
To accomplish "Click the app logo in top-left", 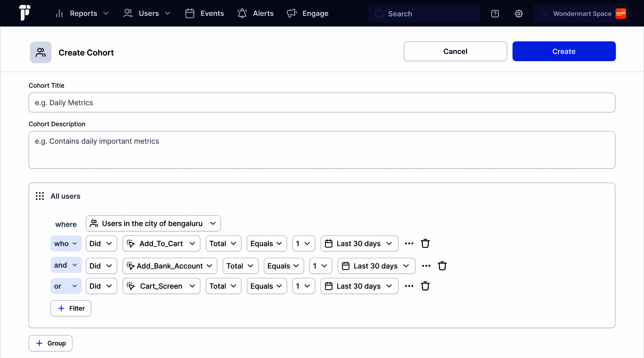I will [25, 13].
